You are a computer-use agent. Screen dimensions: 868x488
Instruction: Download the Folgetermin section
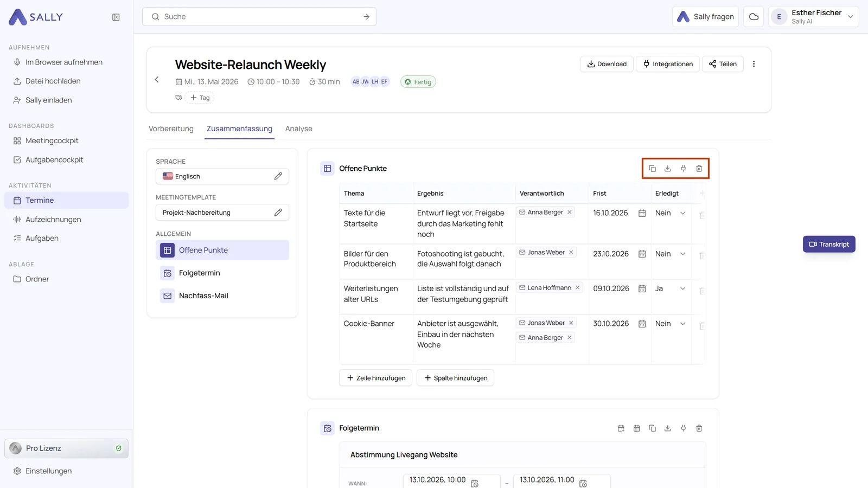click(668, 428)
